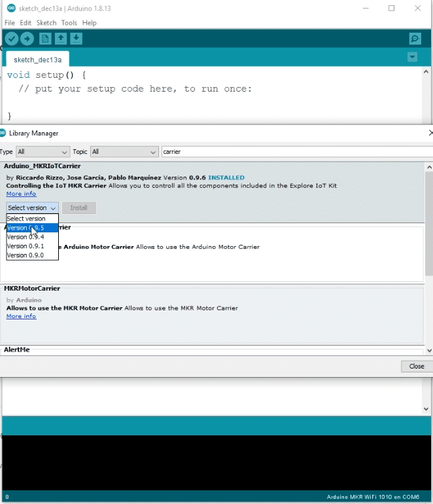Click the AlertMe library entry

pyautogui.click(x=17, y=350)
